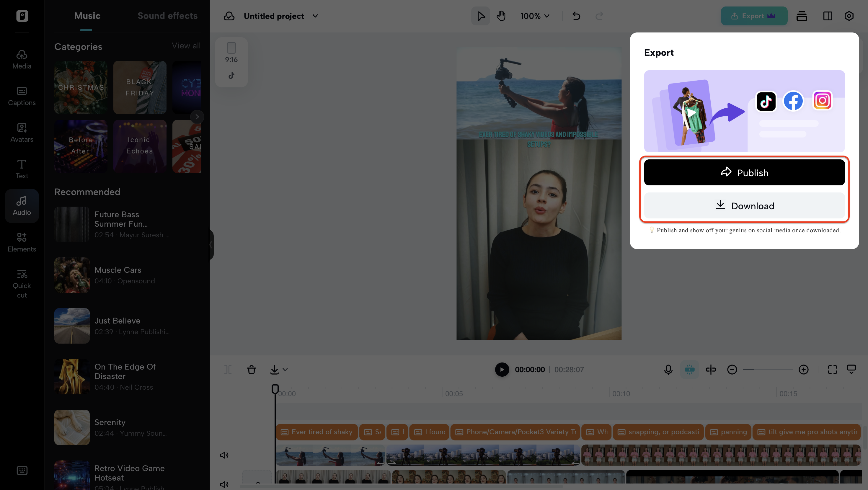This screenshot has height=490, width=868.
Task: Play the Muscle Cars audio track
Action: 72,275
